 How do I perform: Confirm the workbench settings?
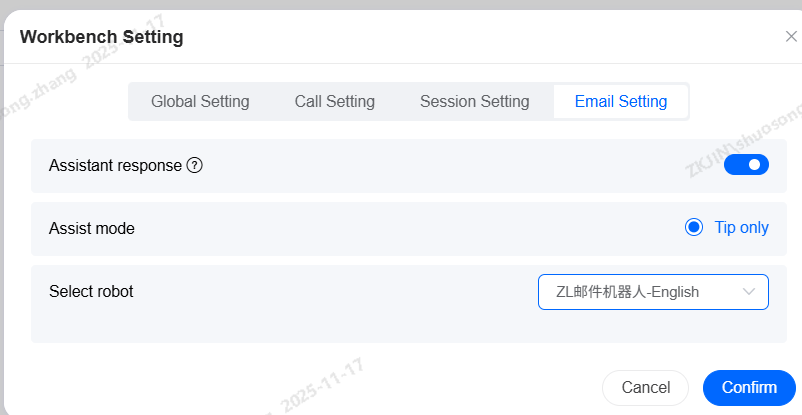pos(749,388)
